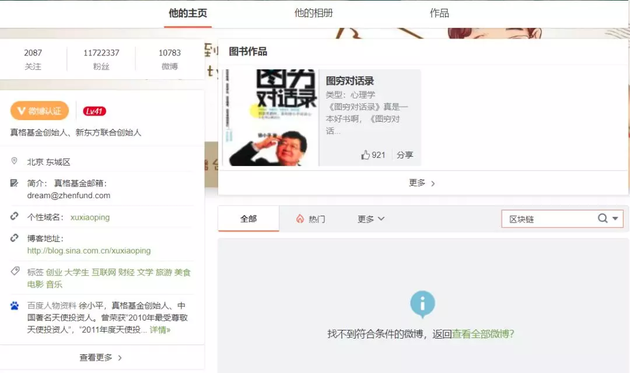The width and height of the screenshot is (630, 373).
Task: Switch to the 他的主页 tab
Action: 188,13
